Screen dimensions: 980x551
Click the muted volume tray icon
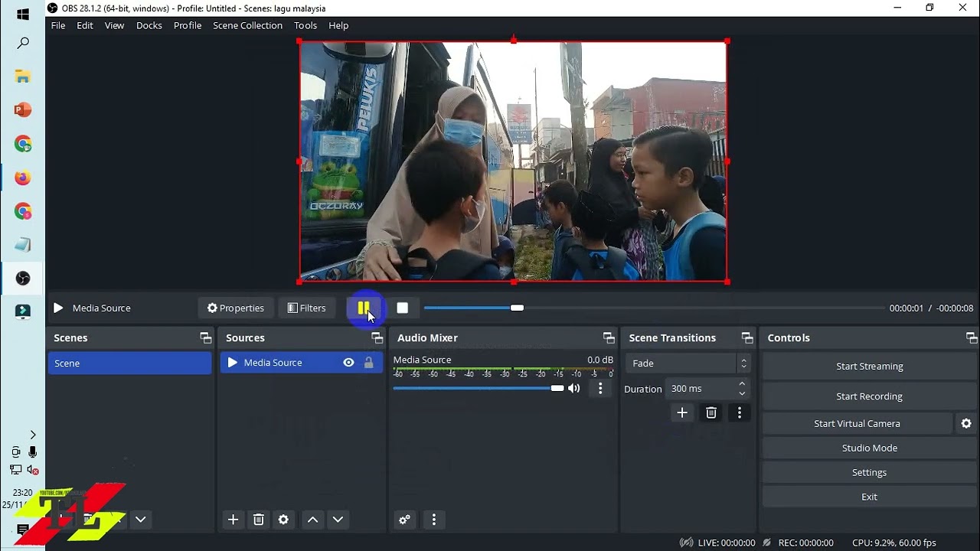[32, 470]
